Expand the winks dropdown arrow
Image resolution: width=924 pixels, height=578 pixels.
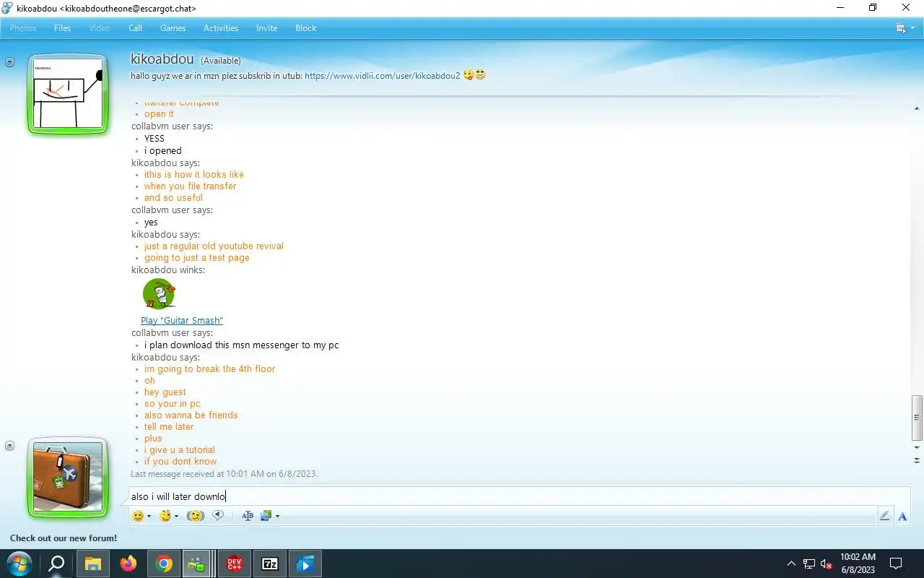[176, 516]
